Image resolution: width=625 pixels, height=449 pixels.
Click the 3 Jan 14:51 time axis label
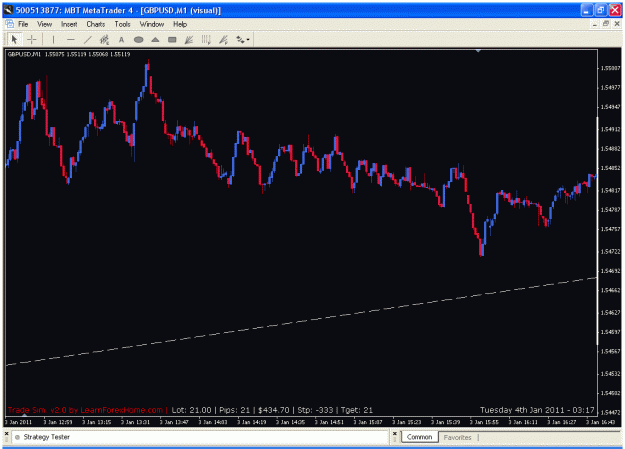pyautogui.click(x=329, y=422)
